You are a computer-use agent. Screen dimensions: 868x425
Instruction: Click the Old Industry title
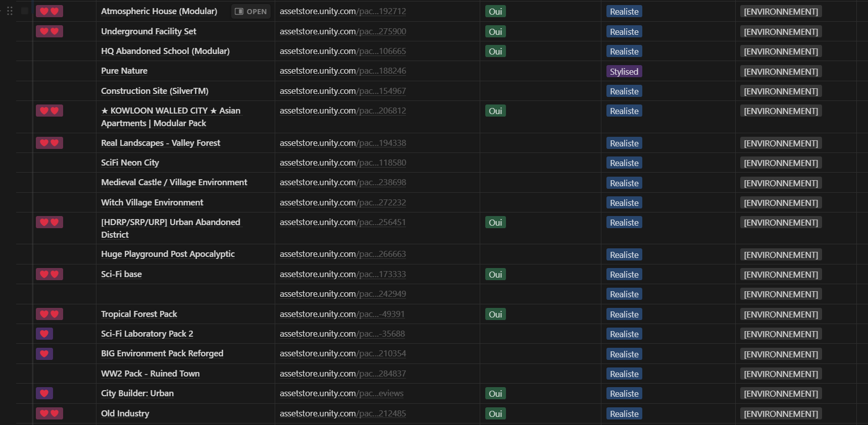125,413
